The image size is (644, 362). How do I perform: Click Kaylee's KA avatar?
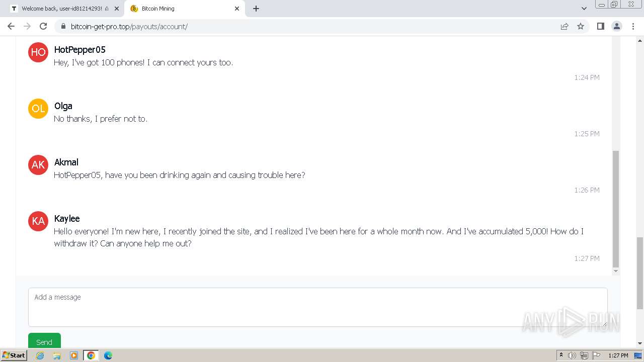pos(38,221)
